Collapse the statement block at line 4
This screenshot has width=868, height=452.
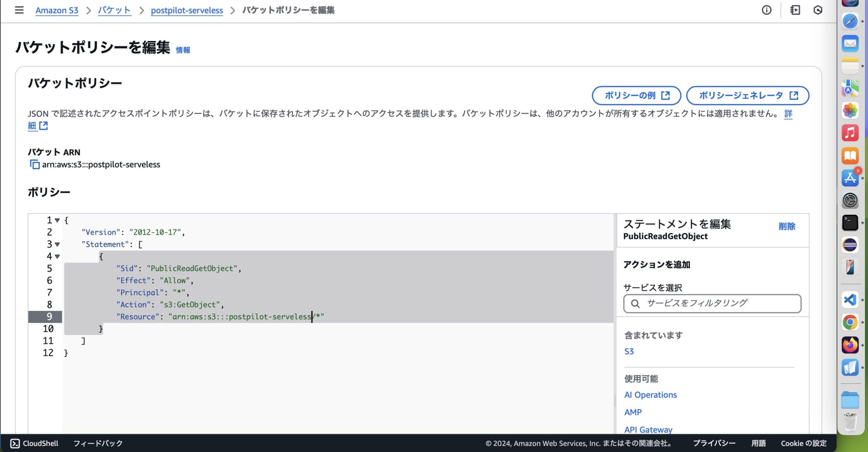57,257
